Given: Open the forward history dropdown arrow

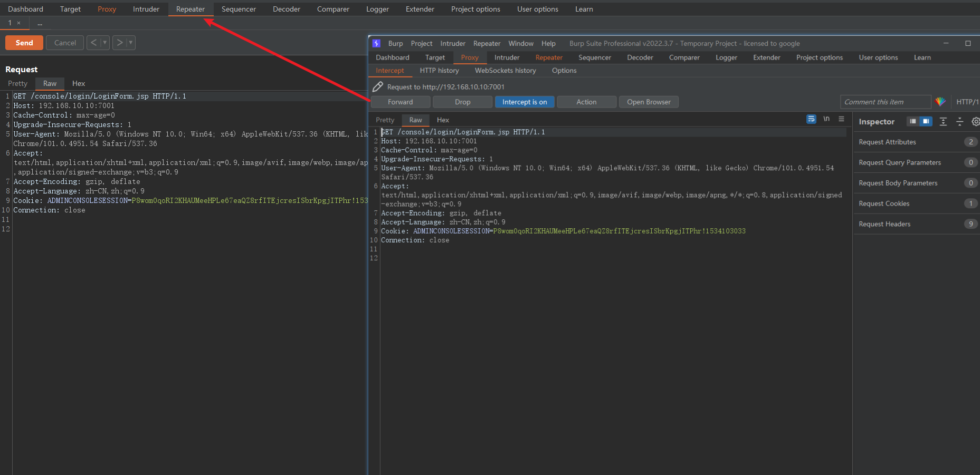Looking at the screenshot, I should point(131,43).
